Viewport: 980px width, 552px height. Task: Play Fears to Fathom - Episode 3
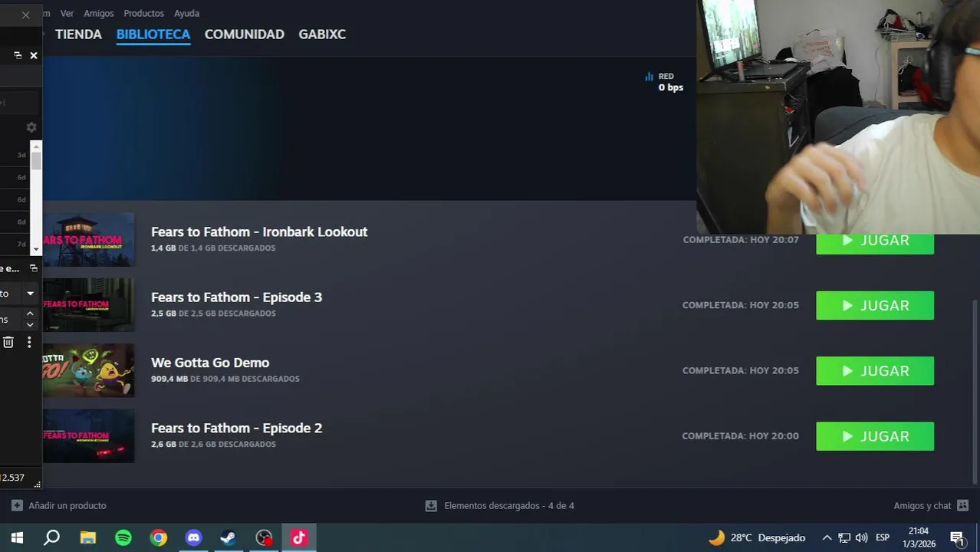[875, 305]
